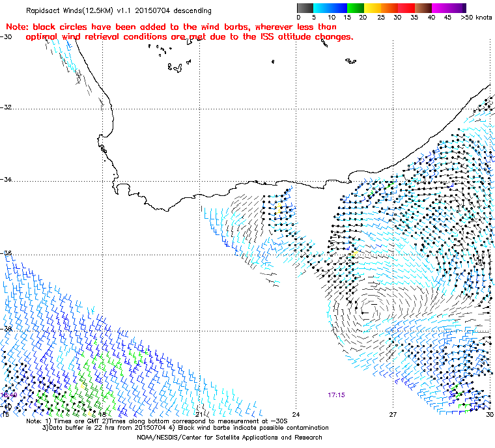This screenshot has height=448, width=495.
Task: Click the Rapidscat Winds 20150704 descending title
Action: tap(119, 10)
